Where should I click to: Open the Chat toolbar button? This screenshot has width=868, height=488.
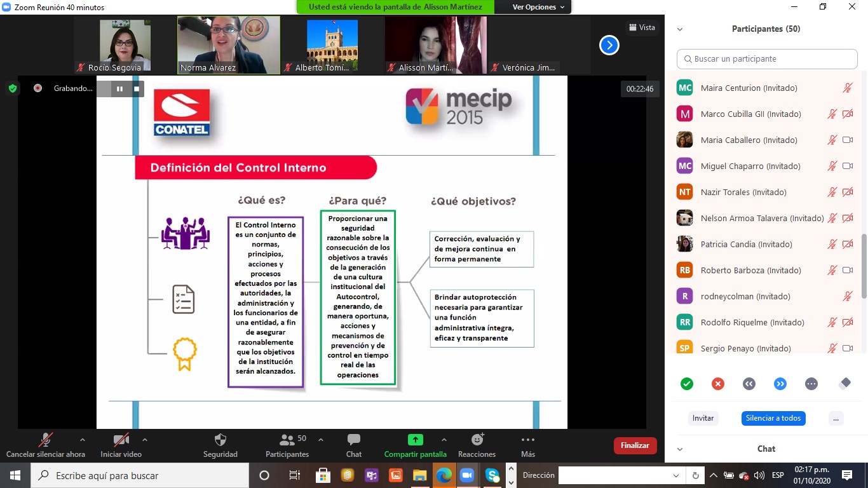tap(354, 445)
